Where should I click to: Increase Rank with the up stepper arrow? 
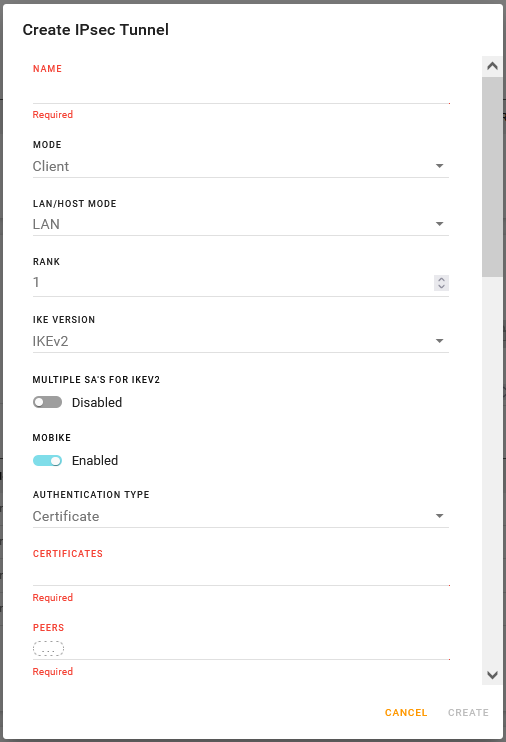[x=441, y=279]
